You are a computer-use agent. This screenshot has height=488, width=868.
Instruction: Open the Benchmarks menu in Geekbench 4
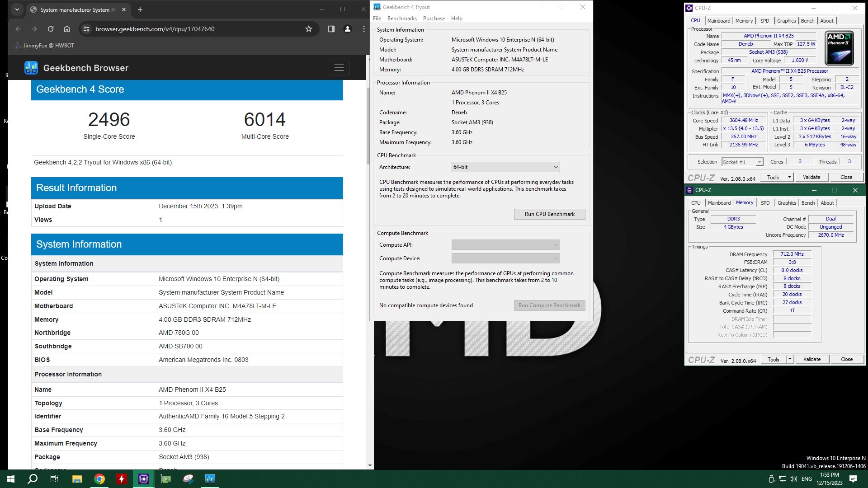point(402,19)
